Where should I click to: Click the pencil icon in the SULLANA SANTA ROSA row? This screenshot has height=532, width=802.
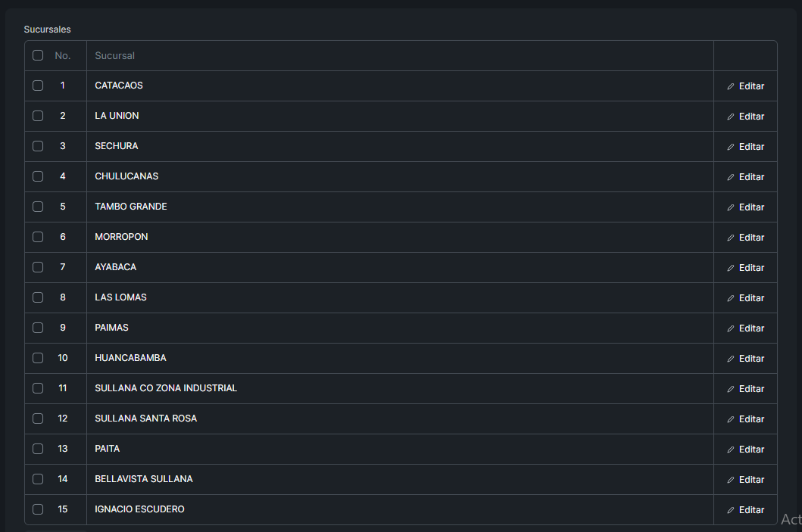[731, 419]
